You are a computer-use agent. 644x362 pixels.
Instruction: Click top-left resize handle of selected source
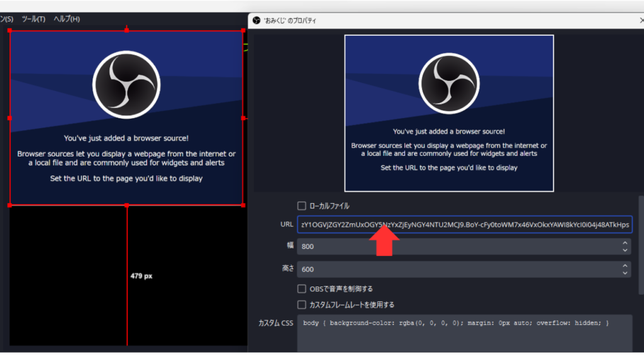(x=10, y=30)
